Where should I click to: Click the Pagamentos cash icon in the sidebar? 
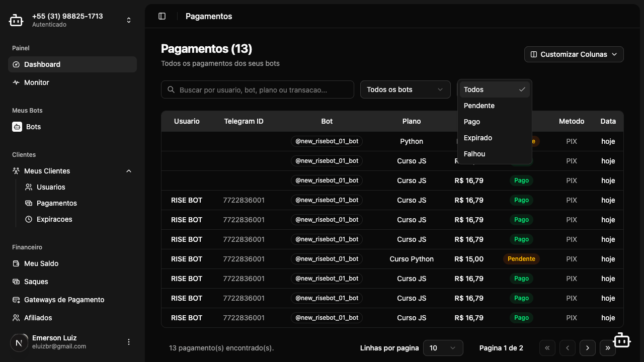29,203
